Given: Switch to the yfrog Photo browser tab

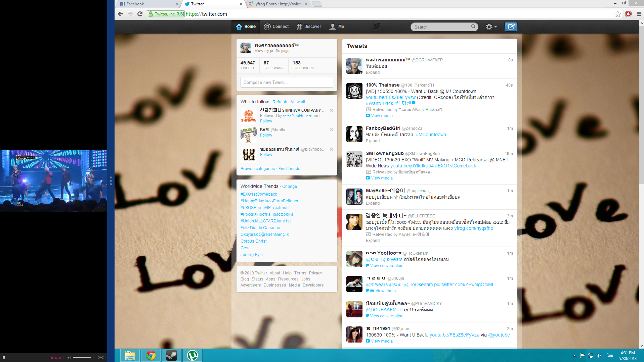Looking at the screenshot, I should 277,4.
